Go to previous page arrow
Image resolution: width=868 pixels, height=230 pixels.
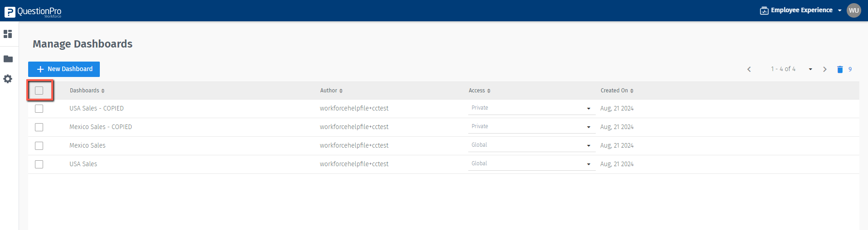pos(749,69)
